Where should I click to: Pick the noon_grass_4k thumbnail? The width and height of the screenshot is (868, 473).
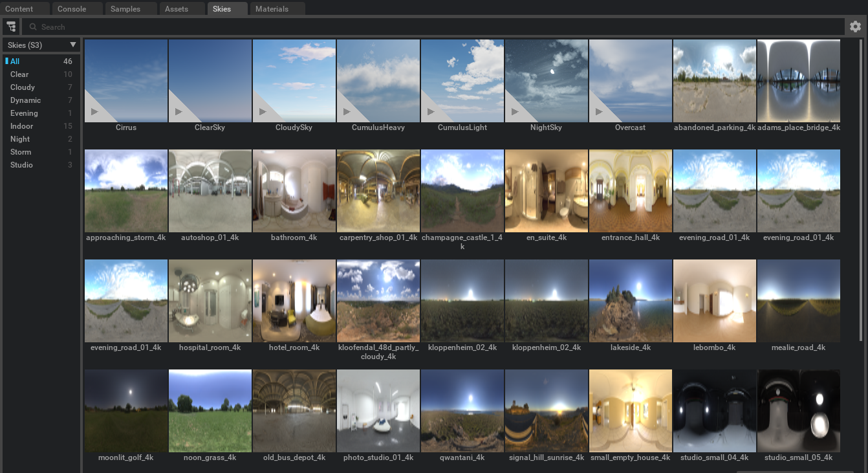[x=210, y=411]
